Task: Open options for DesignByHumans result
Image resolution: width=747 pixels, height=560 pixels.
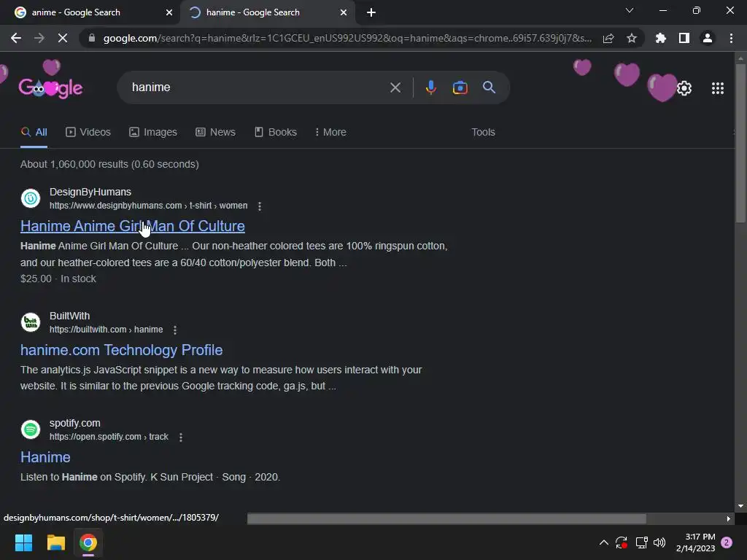Action: (260, 206)
